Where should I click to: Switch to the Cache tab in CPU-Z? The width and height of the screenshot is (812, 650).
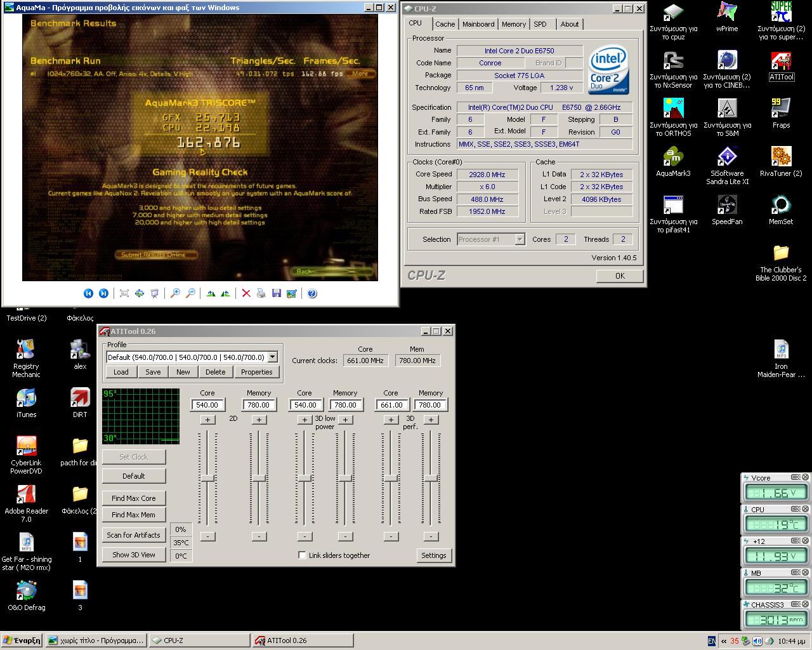(x=445, y=24)
